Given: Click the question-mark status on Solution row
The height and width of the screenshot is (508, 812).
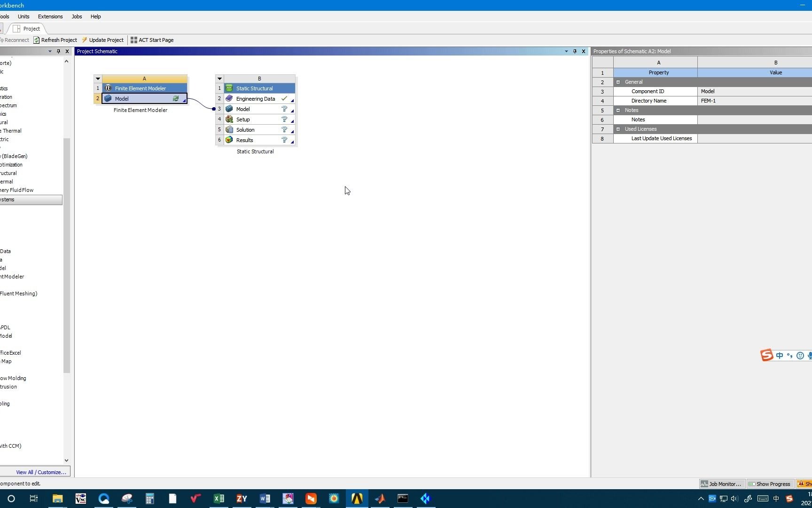Looking at the screenshot, I should (x=284, y=130).
